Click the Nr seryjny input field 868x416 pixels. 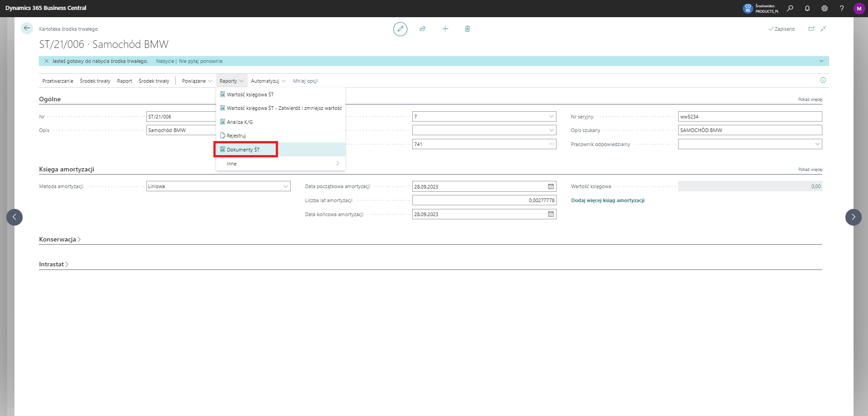click(x=750, y=117)
